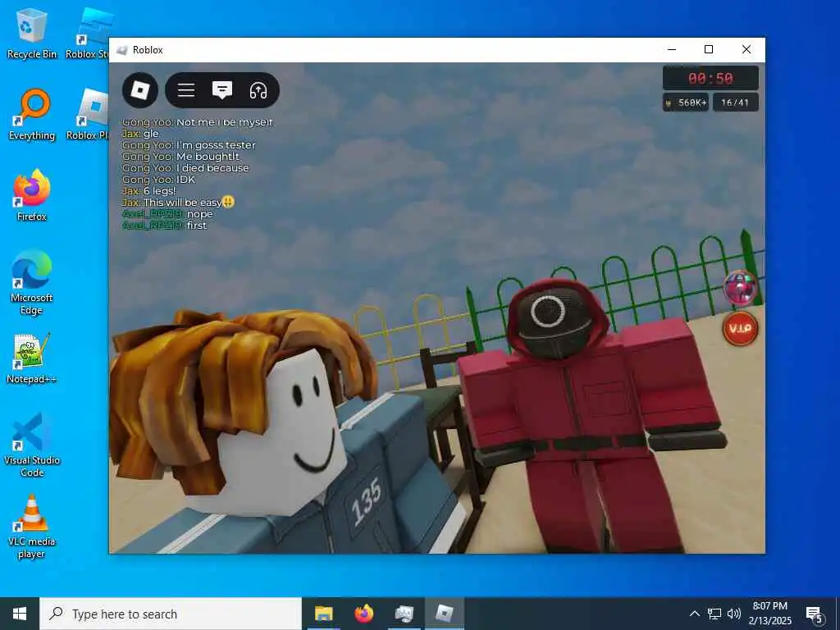The image size is (840, 630).
Task: Open the Windows Start menu
Action: 20,614
